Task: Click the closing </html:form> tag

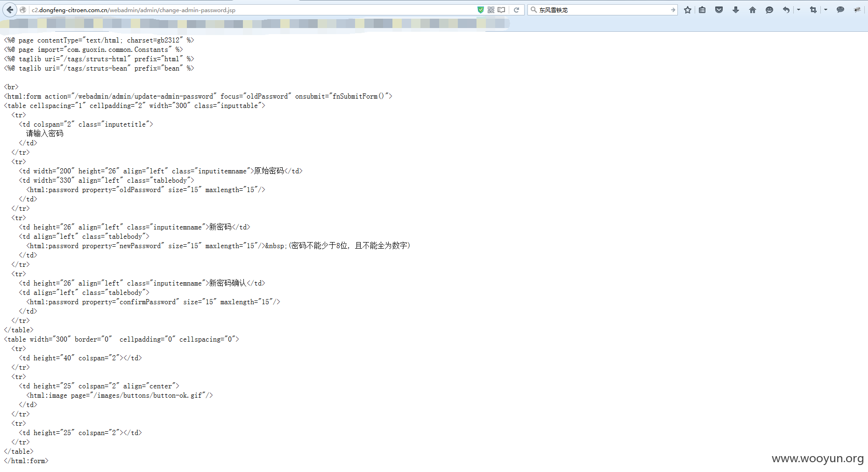Action: (x=26, y=461)
